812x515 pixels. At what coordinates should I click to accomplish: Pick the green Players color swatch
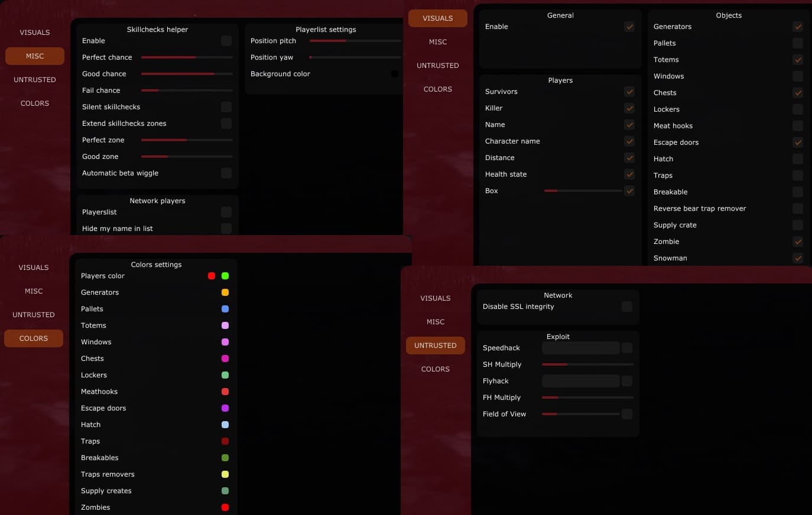pyautogui.click(x=225, y=276)
